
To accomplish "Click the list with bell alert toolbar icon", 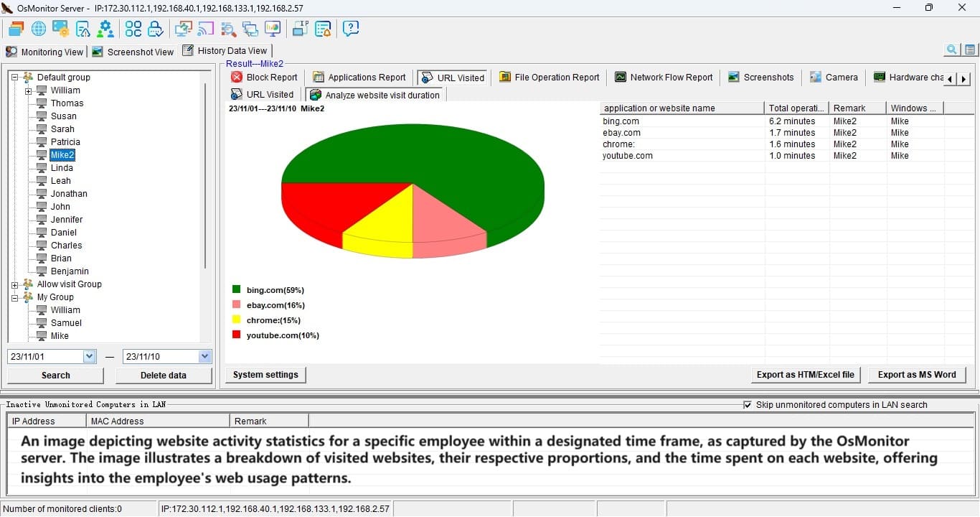I will (x=323, y=29).
